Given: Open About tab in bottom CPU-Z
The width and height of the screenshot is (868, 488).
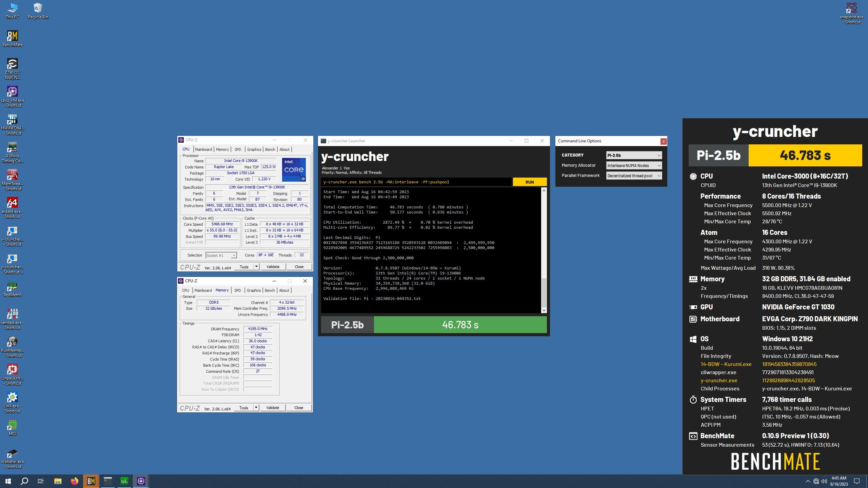Looking at the screenshot, I should (x=284, y=290).
